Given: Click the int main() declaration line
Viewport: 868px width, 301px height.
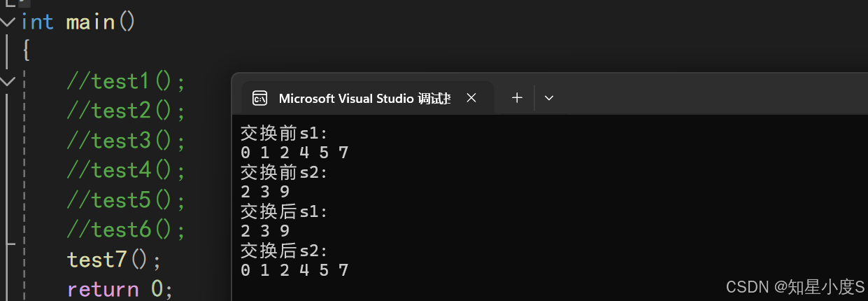Looking at the screenshot, I should tap(78, 22).
